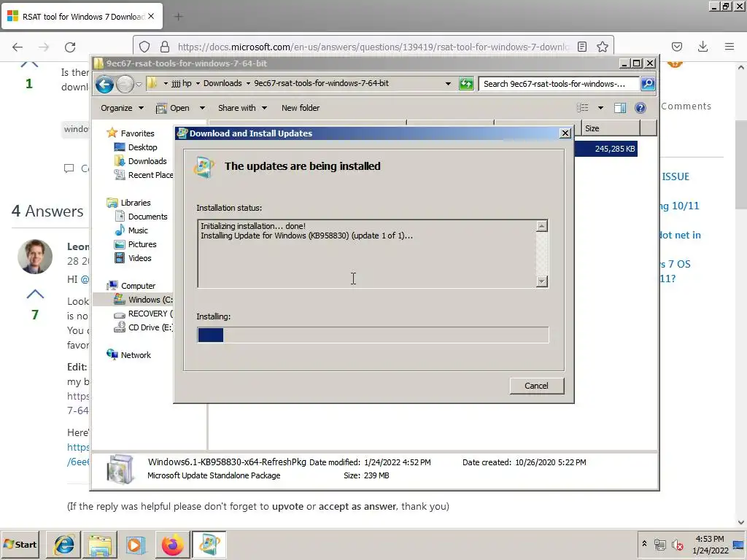Go back in Explorer window
The width and height of the screenshot is (747, 560).
tap(104, 85)
